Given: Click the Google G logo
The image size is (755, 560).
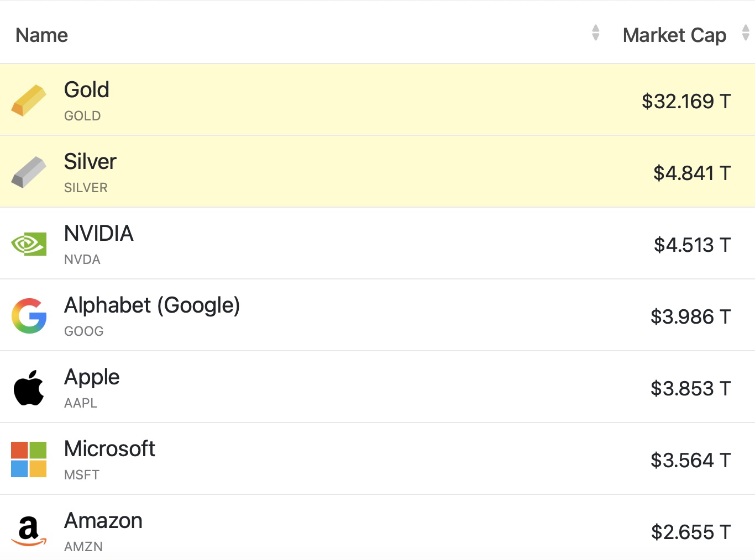Looking at the screenshot, I should [x=29, y=316].
